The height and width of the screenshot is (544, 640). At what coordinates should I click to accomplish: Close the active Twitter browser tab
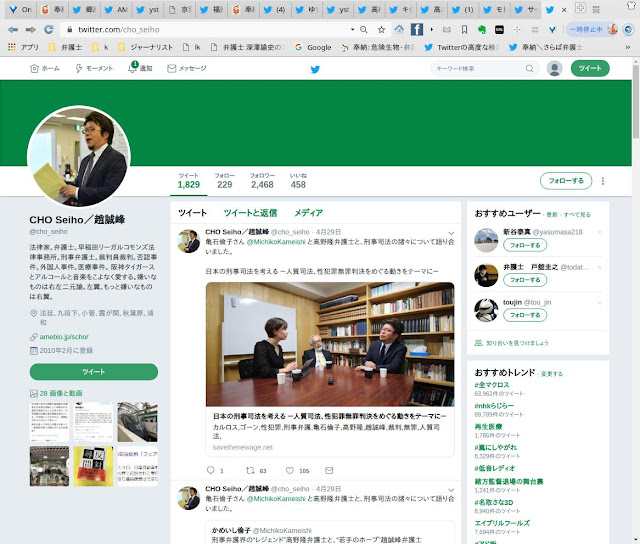[564, 10]
